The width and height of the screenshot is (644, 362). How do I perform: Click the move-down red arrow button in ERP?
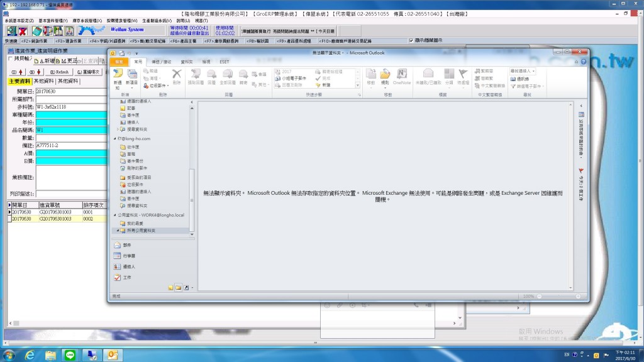coord(35,72)
